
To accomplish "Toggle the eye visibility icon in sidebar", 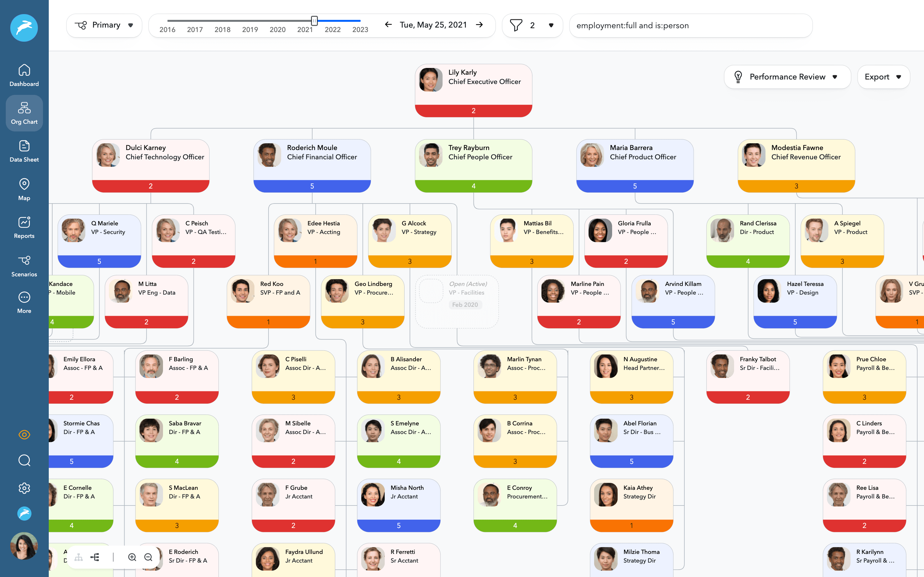I will click(x=24, y=434).
